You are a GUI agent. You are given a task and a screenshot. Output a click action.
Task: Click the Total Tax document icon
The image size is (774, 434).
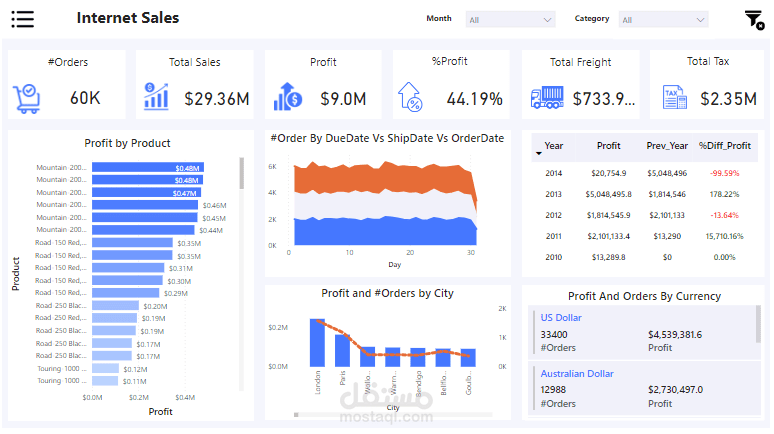click(674, 97)
